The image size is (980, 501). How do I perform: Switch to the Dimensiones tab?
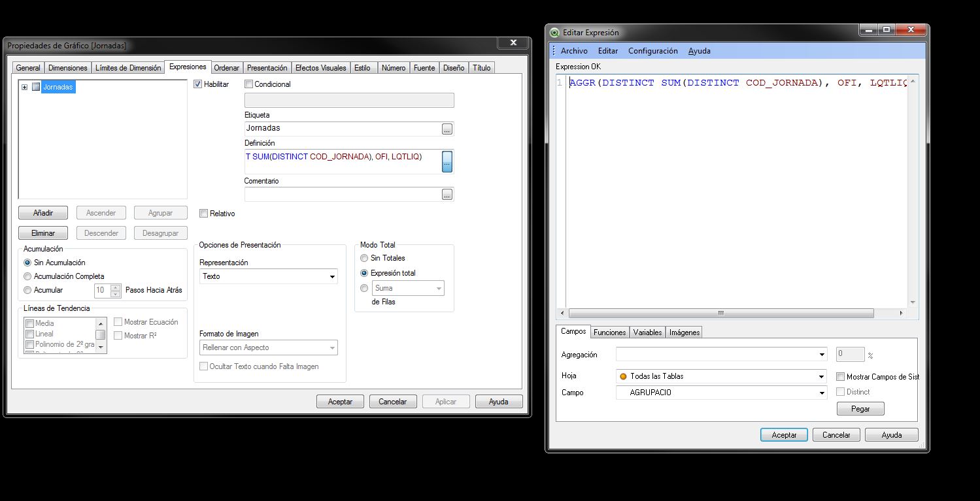(x=67, y=68)
